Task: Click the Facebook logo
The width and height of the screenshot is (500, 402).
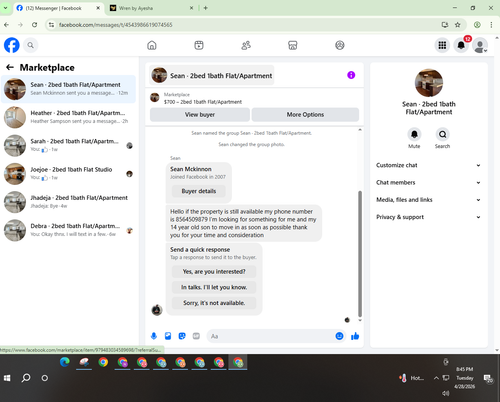Action: click(x=12, y=45)
